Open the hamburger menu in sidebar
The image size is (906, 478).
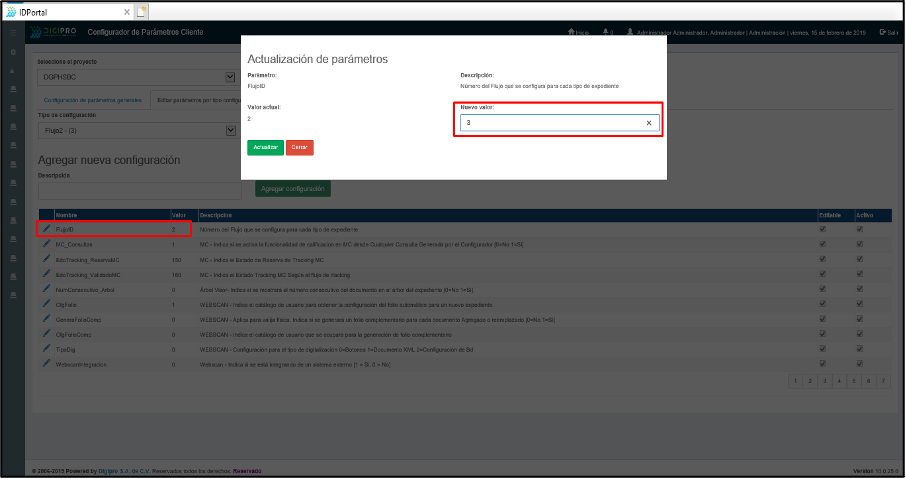pos(13,33)
